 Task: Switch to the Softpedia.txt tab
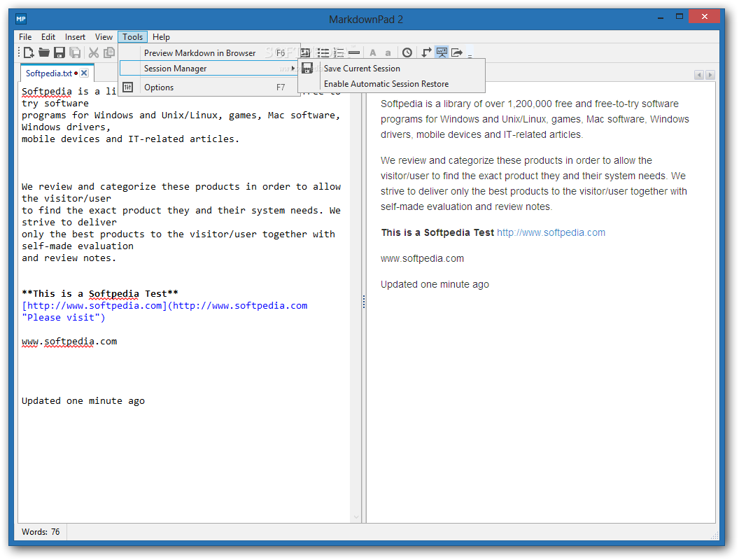coord(49,73)
